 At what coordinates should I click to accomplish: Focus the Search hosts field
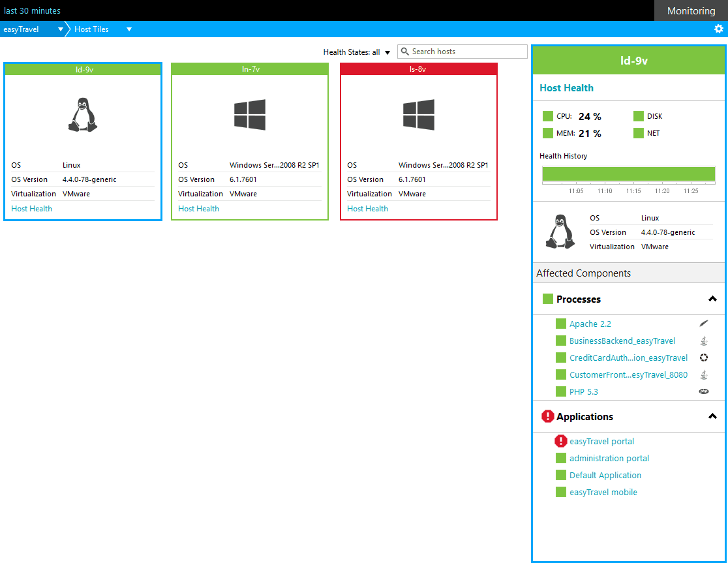(463, 52)
